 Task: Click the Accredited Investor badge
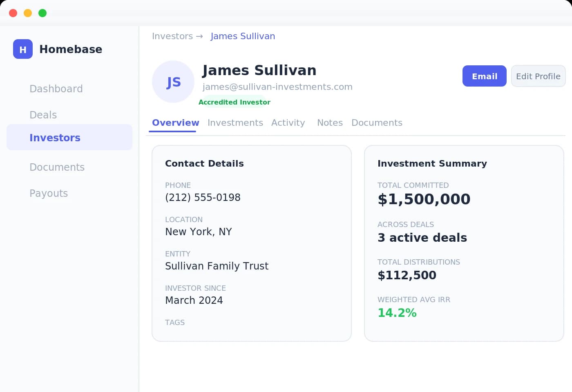(234, 102)
